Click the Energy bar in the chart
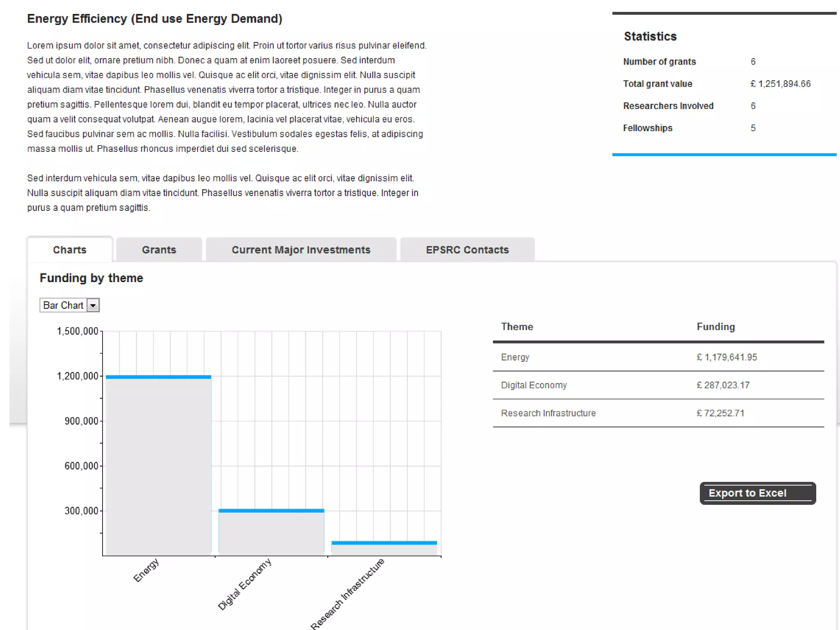 (159, 465)
